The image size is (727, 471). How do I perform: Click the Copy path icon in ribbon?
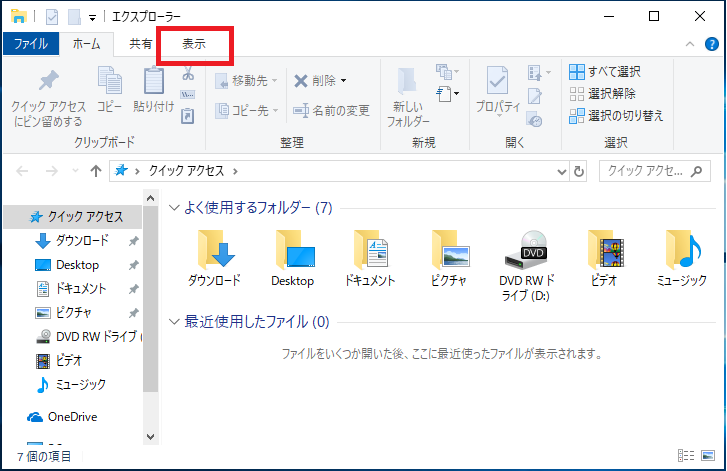(x=188, y=95)
